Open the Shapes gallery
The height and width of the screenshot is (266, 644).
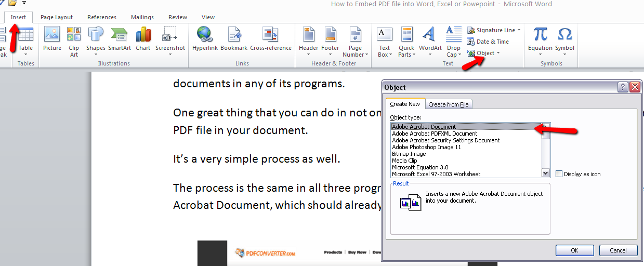(x=96, y=41)
